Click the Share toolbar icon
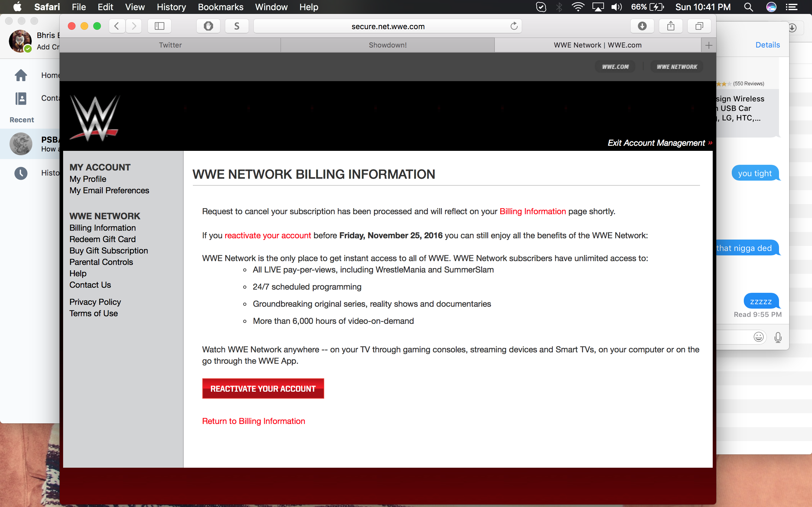The height and width of the screenshot is (507, 812). pyautogui.click(x=671, y=26)
